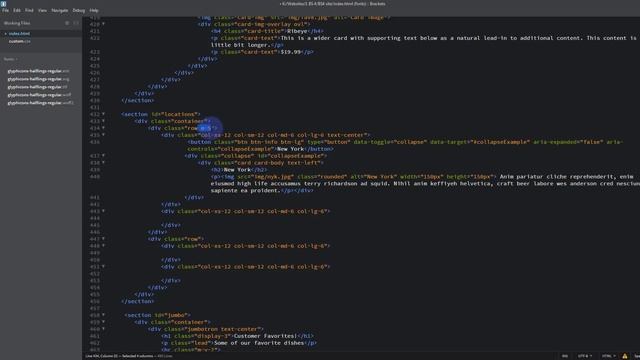
Task: Open the Find menu
Action: 29,10
